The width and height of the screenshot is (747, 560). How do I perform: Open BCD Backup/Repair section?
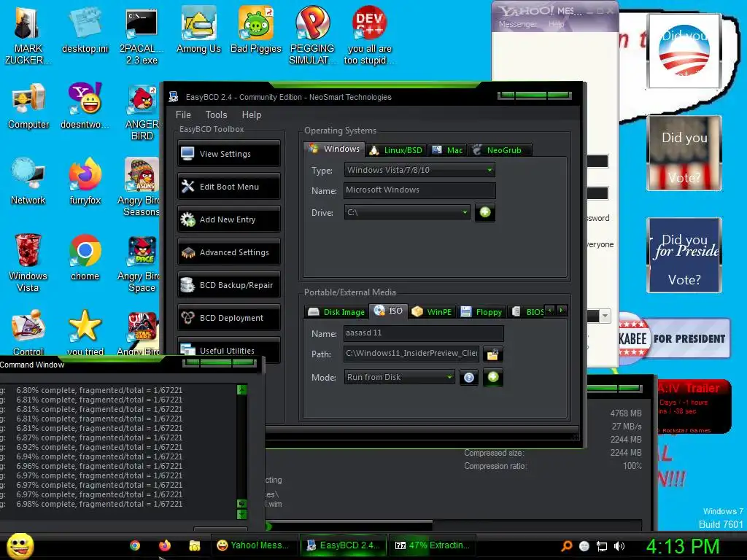click(x=228, y=285)
